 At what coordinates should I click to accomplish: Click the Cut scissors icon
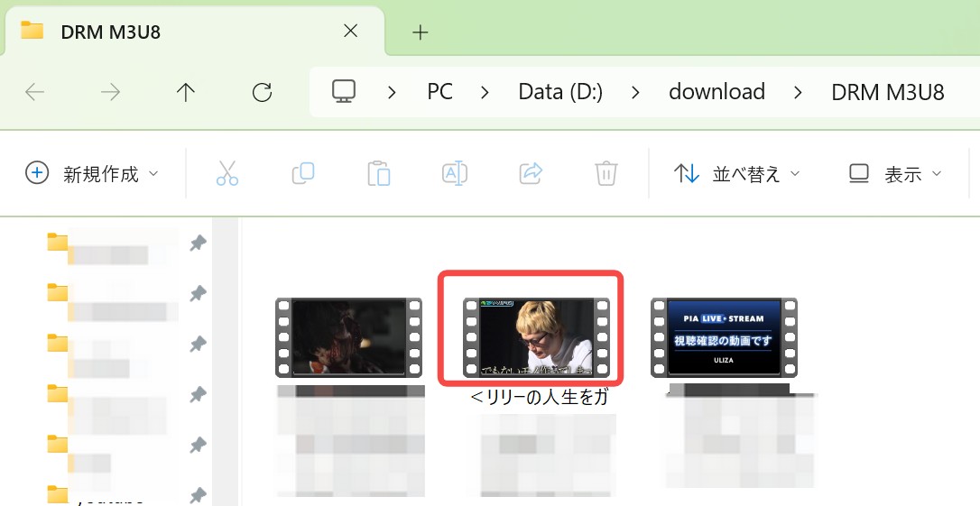[x=227, y=173]
